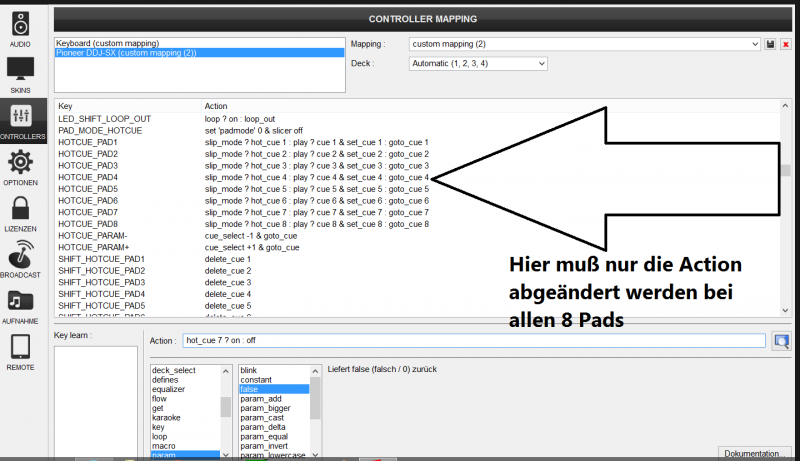Image resolution: width=800 pixels, height=461 pixels.
Task: Select deck_select in category list
Action: [x=185, y=370]
